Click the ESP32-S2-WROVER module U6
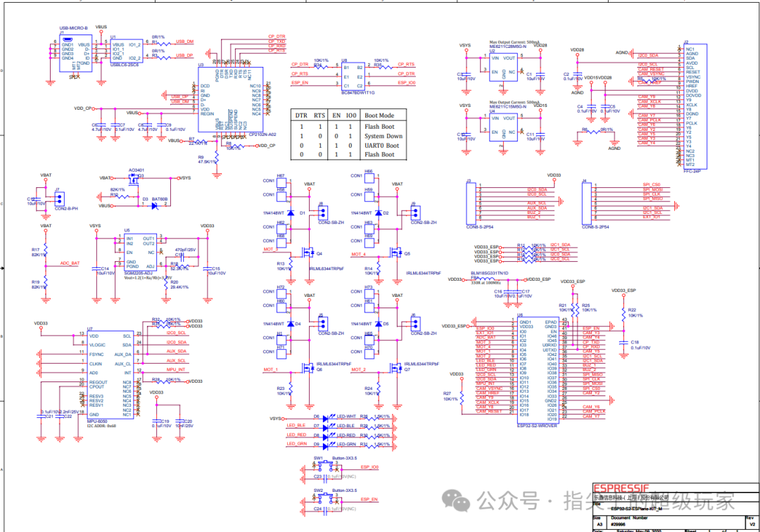Viewport: 760px width, 532px height. point(538,369)
